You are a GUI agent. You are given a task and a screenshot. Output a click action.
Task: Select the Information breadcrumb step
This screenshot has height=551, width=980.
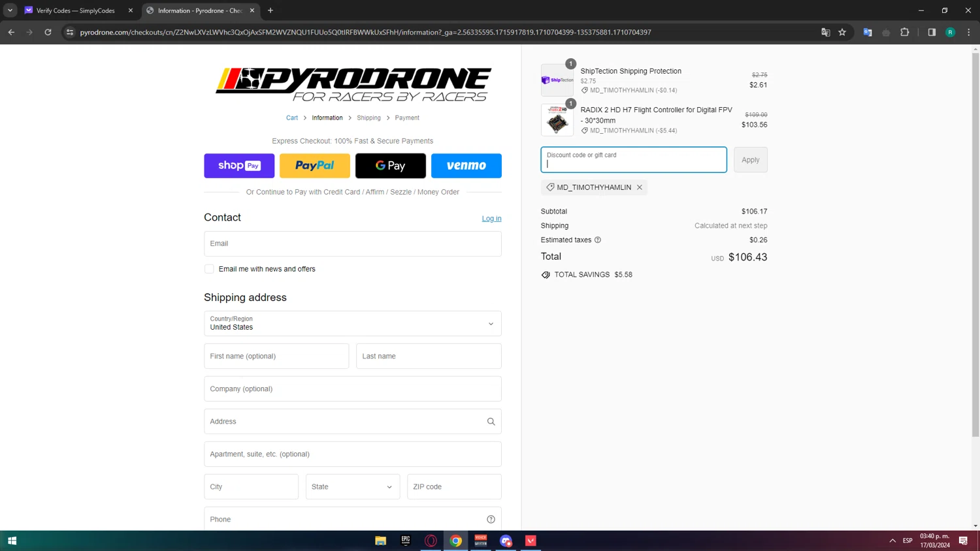pyautogui.click(x=327, y=118)
